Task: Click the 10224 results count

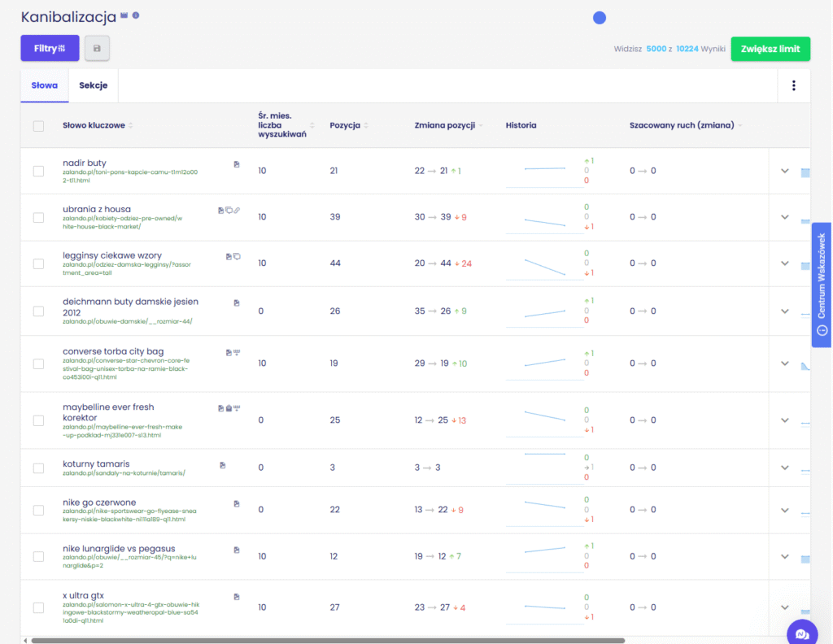Action: tap(687, 49)
